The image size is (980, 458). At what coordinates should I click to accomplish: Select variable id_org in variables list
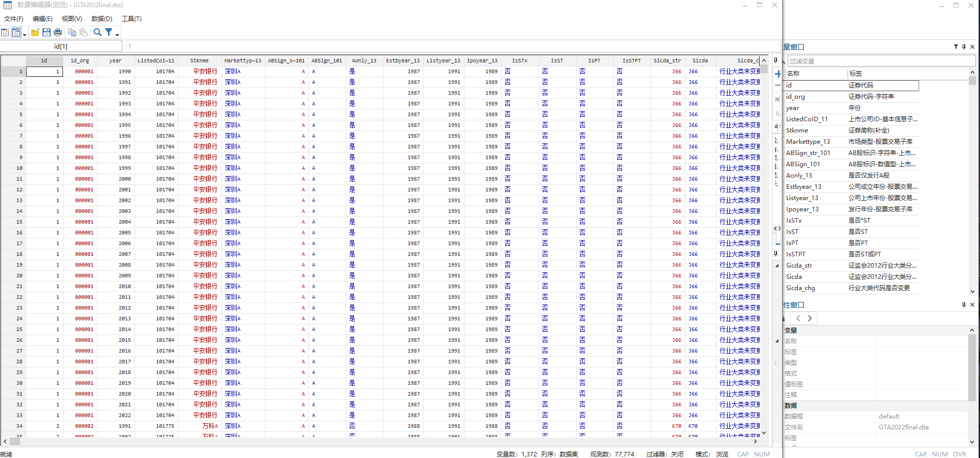(851, 97)
